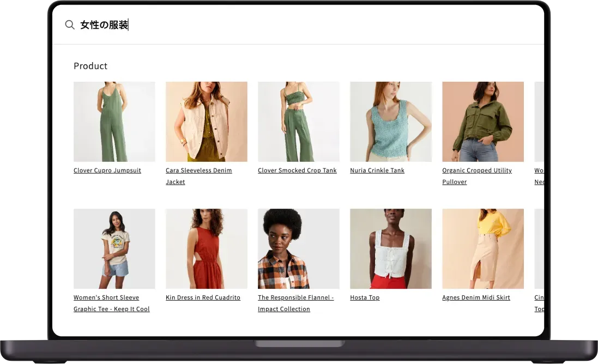Open the Agnes Denim Midi Skirt link
598x364 pixels.
[x=476, y=298]
